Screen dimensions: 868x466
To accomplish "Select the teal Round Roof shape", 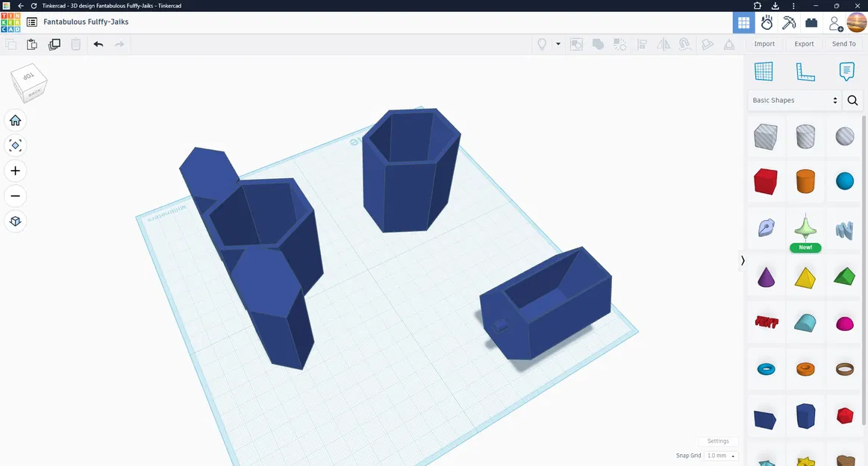I will point(805,323).
